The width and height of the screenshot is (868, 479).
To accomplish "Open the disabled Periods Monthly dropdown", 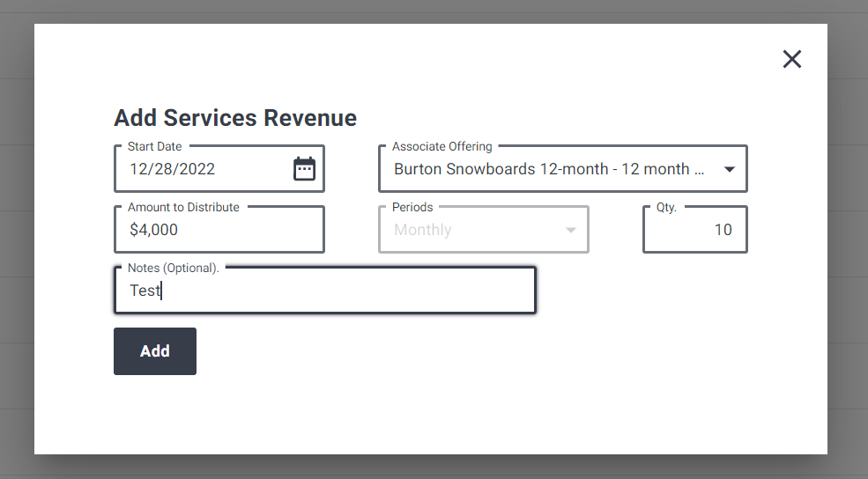I will coord(483,230).
